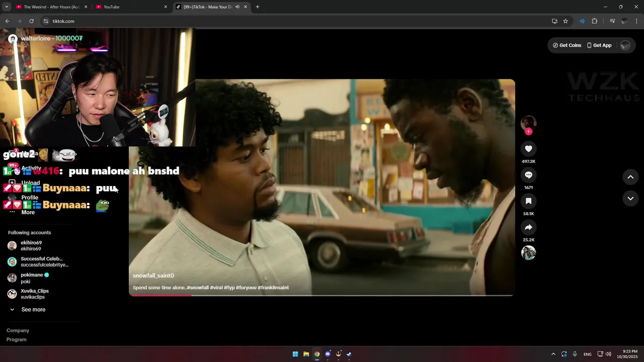Go back in browser history
644x362 pixels.
coord(7,21)
